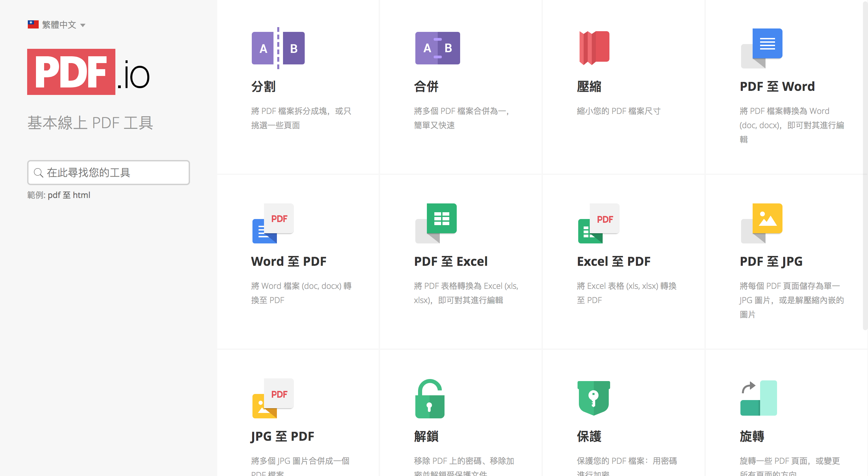
Task: Click the Protect (保護) shield key icon
Action: [x=594, y=398]
